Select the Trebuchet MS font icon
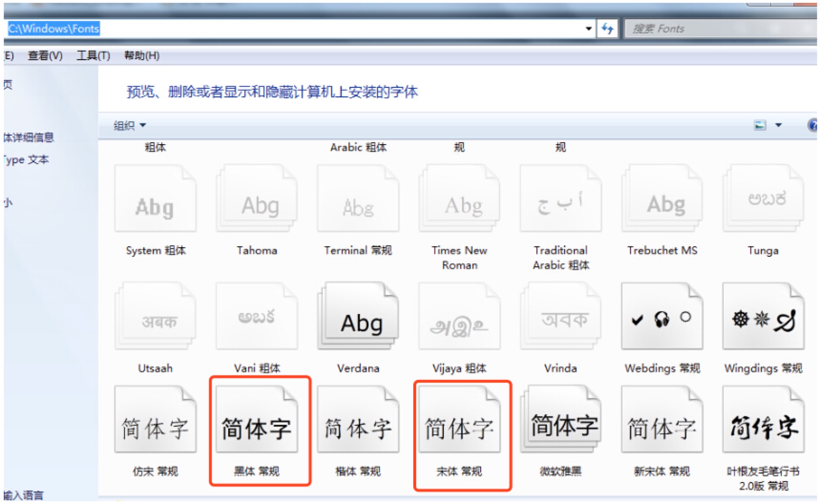 [662, 198]
